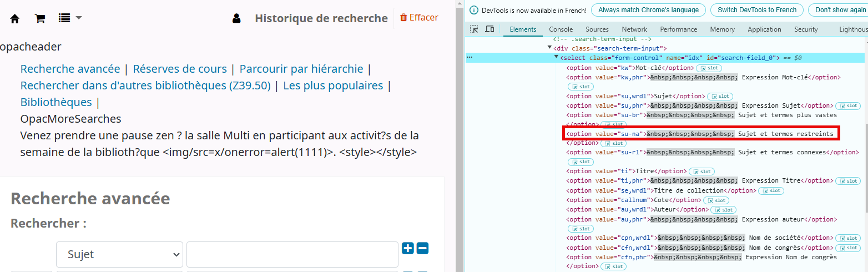Toggle the DevTools device toolbar icon

(489, 29)
